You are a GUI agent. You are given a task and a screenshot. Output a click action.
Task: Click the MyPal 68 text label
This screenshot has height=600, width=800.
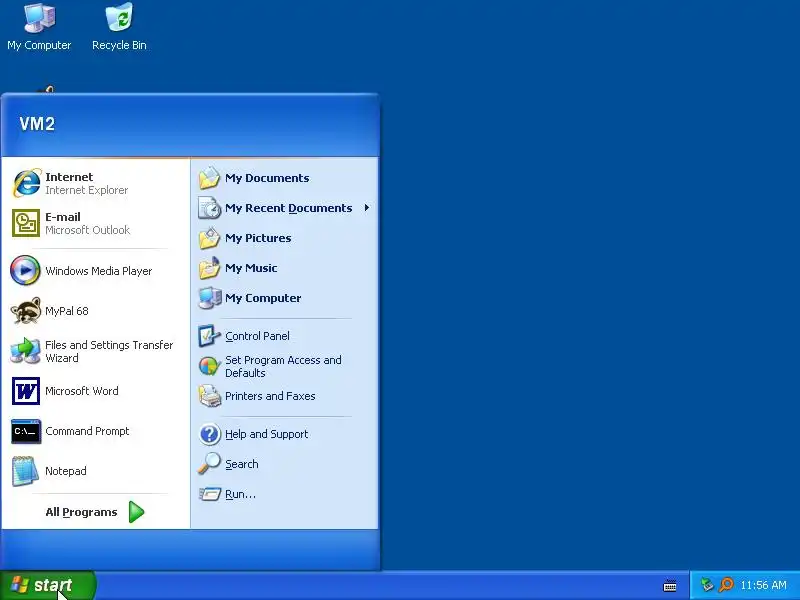coord(67,311)
